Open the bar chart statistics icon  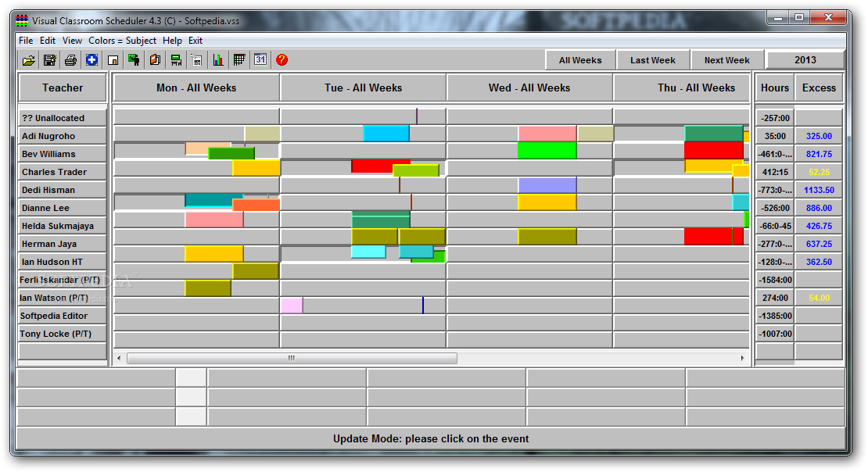tap(218, 59)
